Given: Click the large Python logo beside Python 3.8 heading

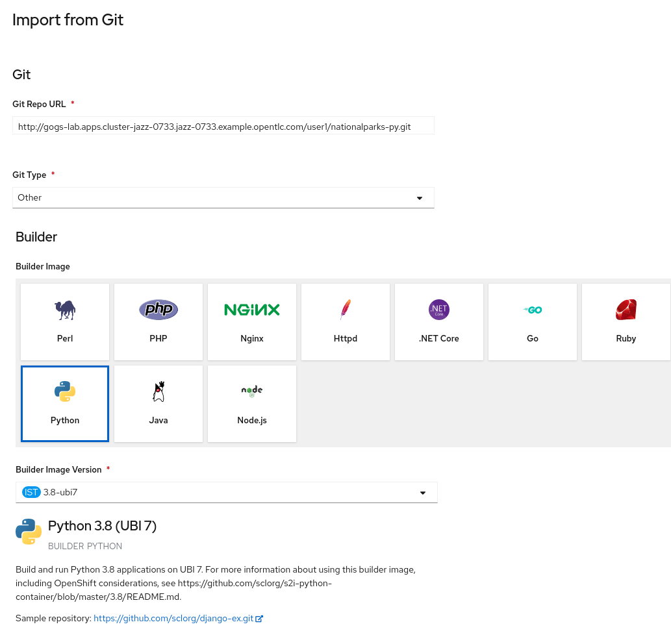Looking at the screenshot, I should pos(29,532).
